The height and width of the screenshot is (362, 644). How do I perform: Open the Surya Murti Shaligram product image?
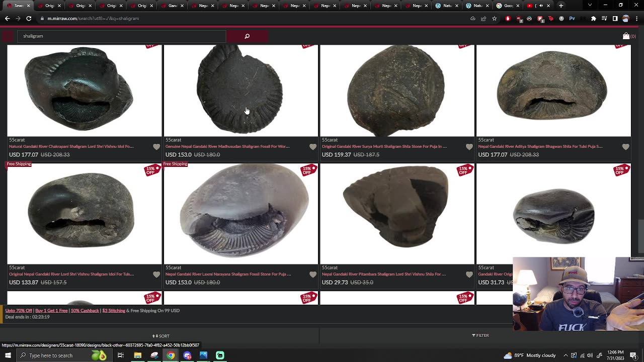coord(397,90)
